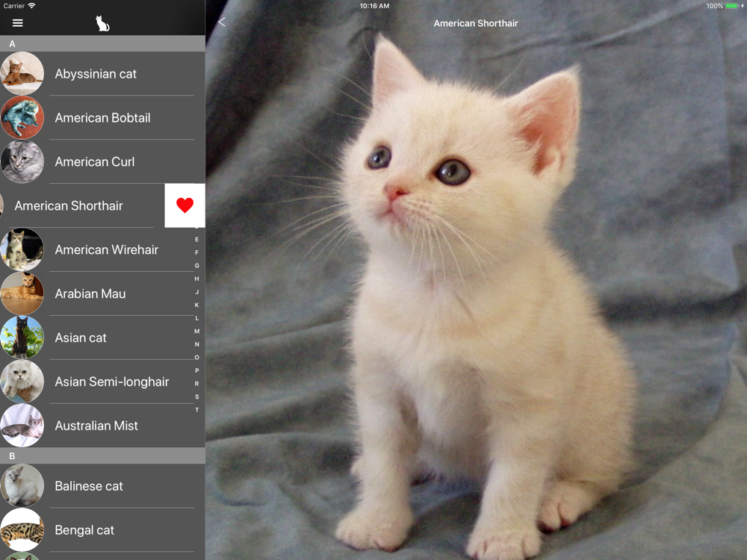This screenshot has width=747, height=560.
Task: Select 'American Bobtail' in the breed list
Action: [102, 118]
